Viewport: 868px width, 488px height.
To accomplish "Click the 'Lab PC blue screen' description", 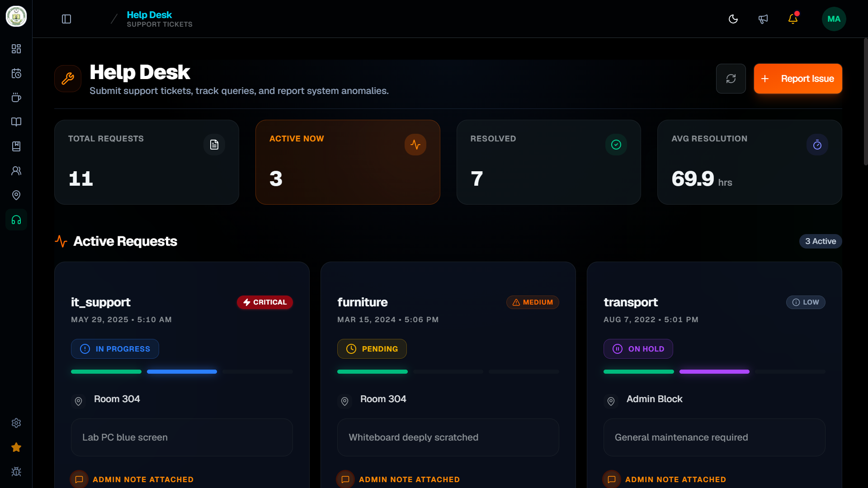I will coord(182,437).
